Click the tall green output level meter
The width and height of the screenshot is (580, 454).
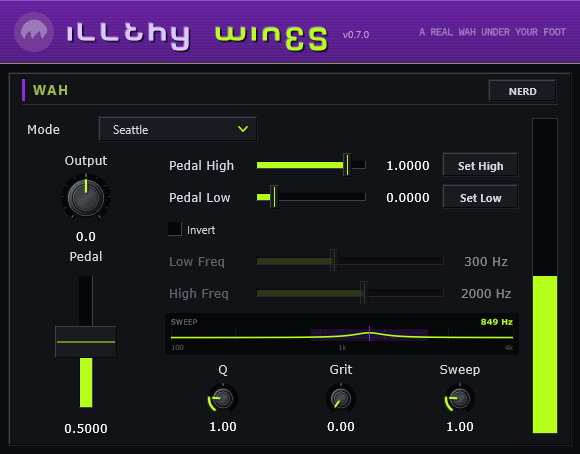point(544,276)
